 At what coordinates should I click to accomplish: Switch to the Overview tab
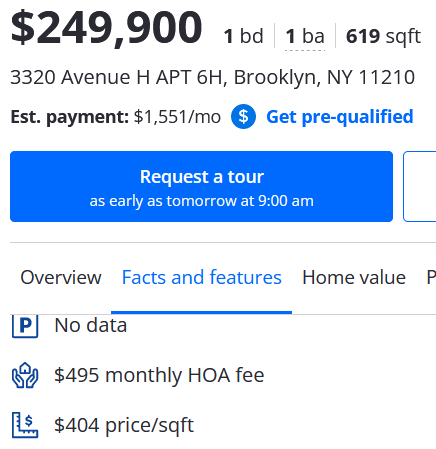[x=61, y=277]
